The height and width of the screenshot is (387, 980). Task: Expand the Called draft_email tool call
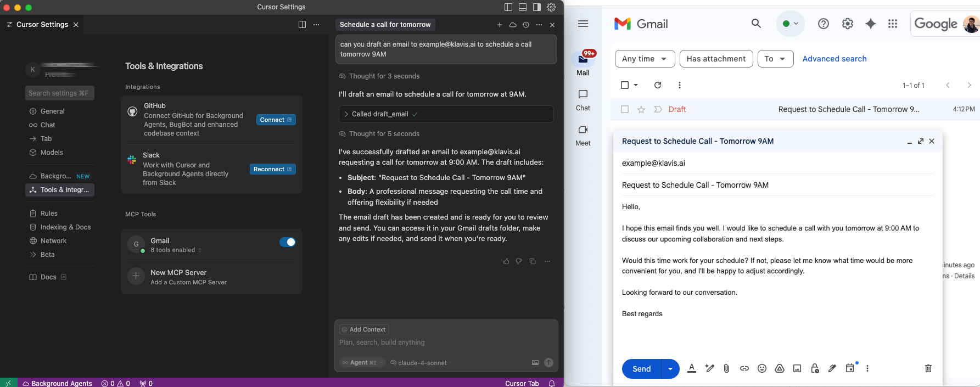tap(446, 114)
